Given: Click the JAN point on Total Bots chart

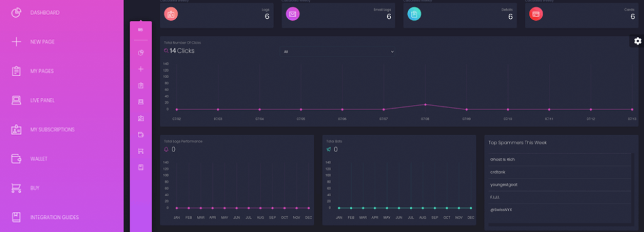Looking at the screenshot, I should pos(339,208).
